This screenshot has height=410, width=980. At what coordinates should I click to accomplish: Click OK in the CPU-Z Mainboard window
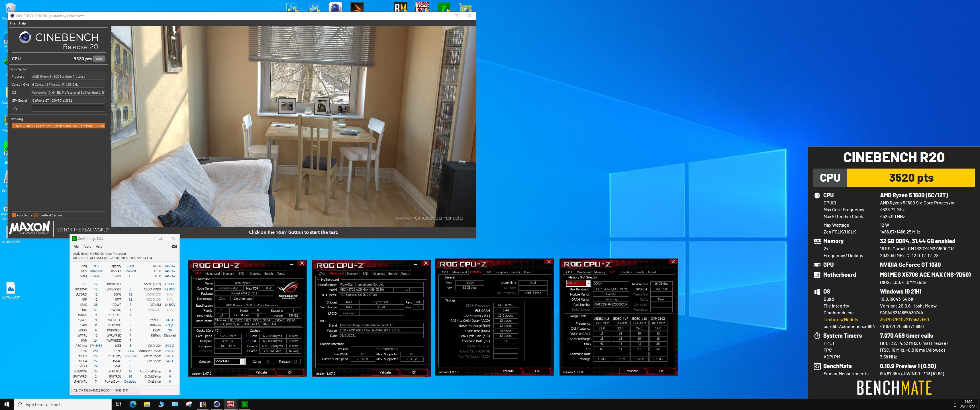[x=414, y=372]
